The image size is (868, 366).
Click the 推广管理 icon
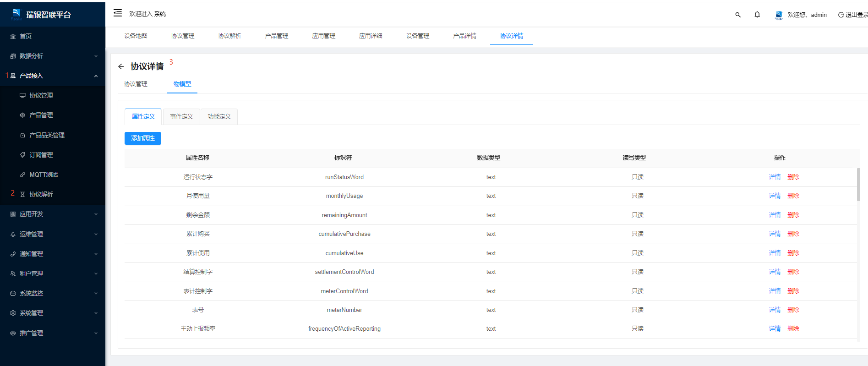point(13,333)
